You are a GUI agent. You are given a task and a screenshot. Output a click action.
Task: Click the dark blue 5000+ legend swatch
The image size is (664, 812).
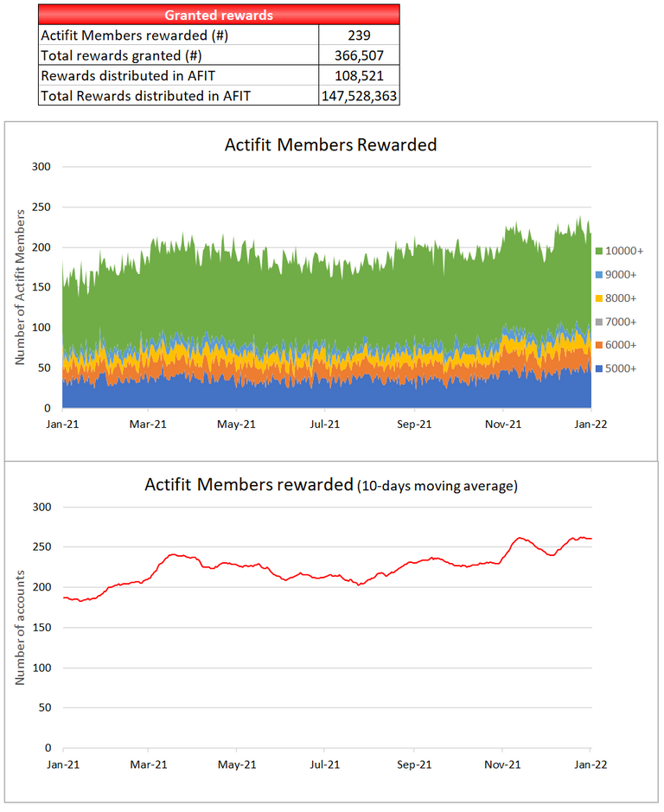point(599,368)
